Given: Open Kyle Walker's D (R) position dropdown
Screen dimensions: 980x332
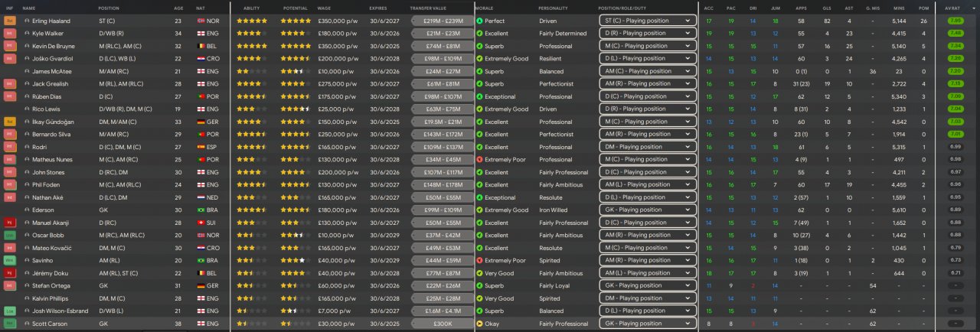Looking at the screenshot, I should (648, 34).
